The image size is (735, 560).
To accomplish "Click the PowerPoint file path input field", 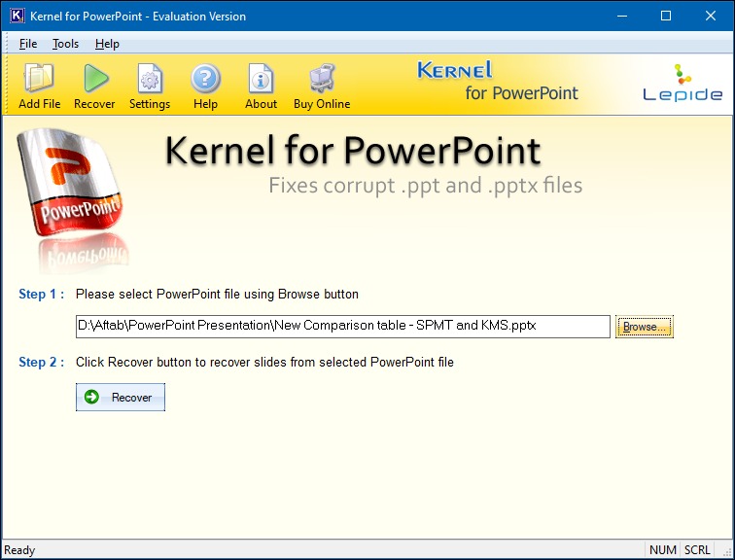I will point(342,326).
